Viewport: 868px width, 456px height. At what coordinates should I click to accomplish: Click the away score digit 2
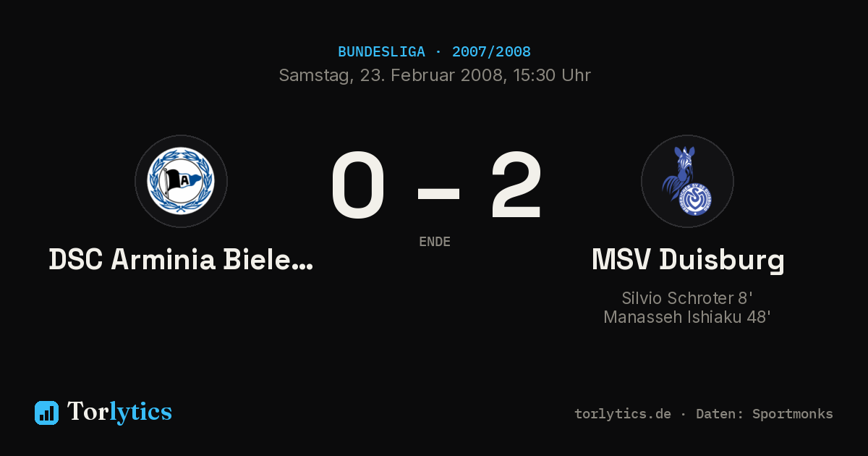tap(516, 186)
